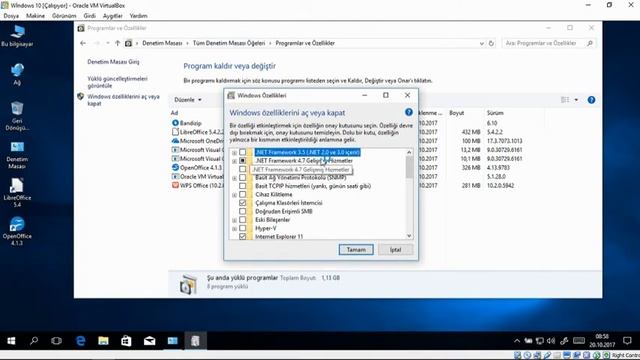Screen dimensions: 640x360
Task: Check Basit Ağ Yönetimi Protokolü (SNMP) checkbox
Action: pyautogui.click(x=242, y=178)
